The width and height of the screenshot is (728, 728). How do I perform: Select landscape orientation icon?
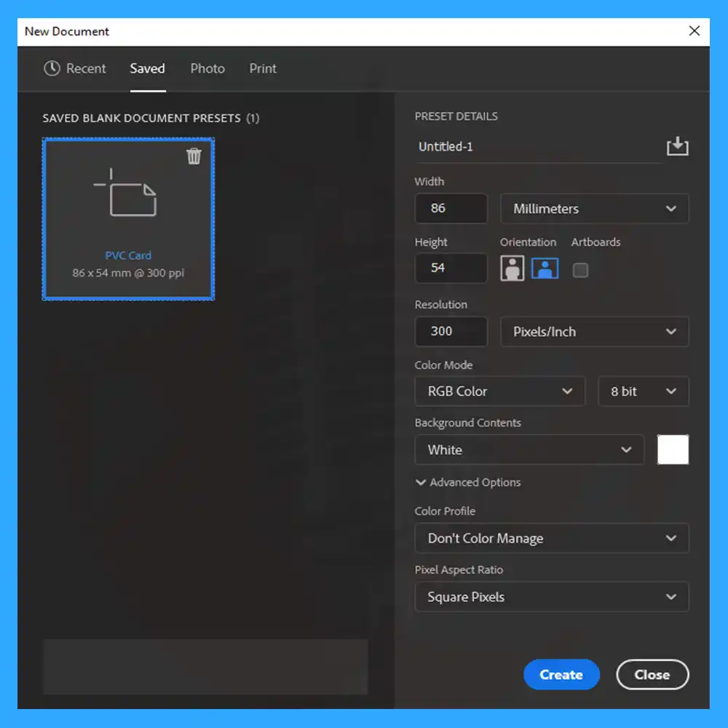[545, 269]
